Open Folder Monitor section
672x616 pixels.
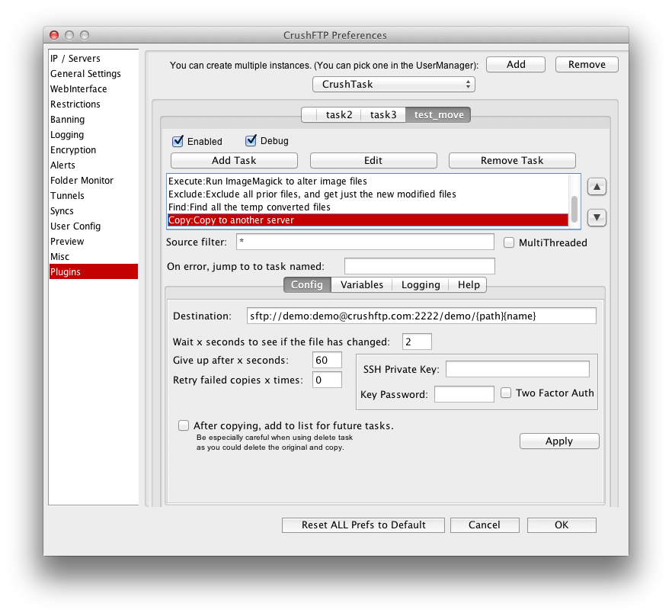(x=94, y=180)
